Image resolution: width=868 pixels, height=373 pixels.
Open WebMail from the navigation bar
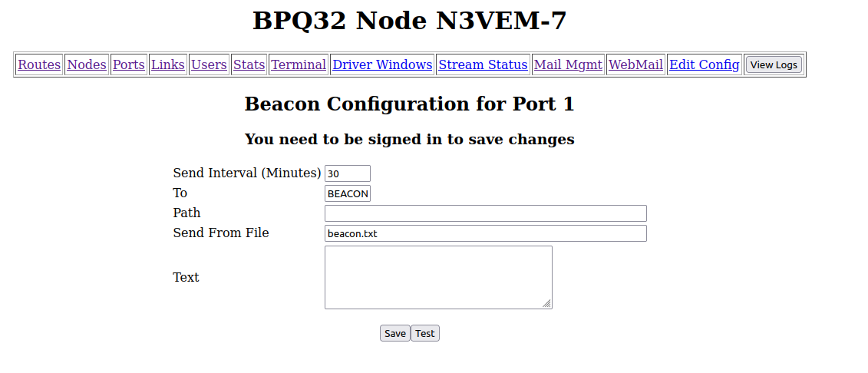pos(635,64)
